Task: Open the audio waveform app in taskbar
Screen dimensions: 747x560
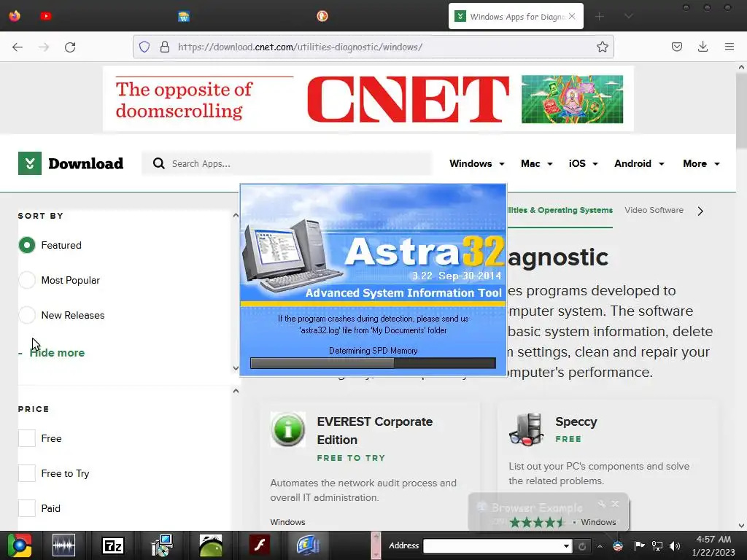Action: [x=63, y=545]
